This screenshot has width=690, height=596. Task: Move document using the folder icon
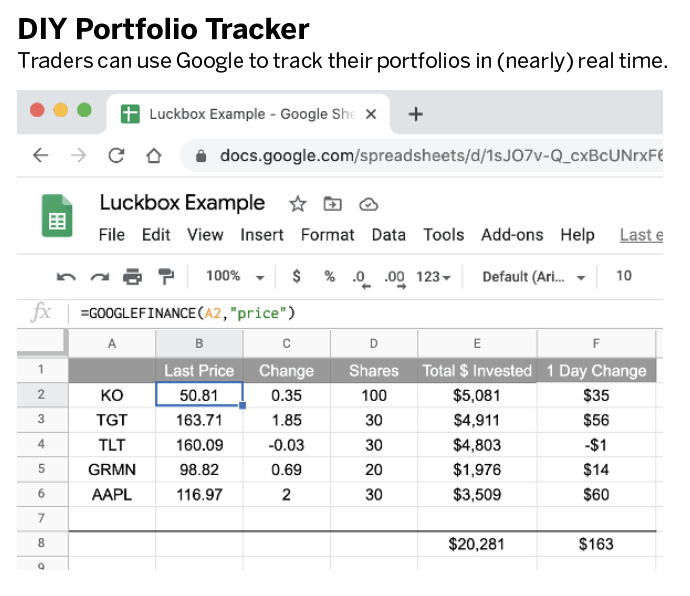tap(332, 204)
